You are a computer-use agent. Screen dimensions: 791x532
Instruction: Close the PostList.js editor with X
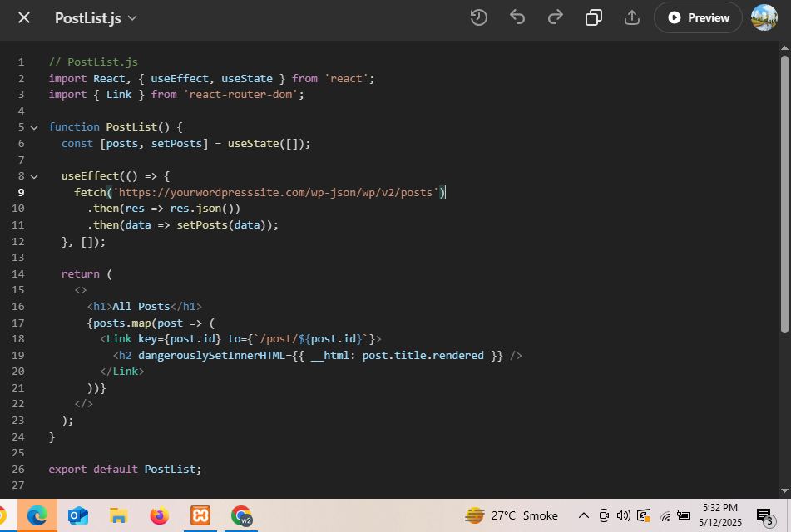pyautogui.click(x=24, y=17)
